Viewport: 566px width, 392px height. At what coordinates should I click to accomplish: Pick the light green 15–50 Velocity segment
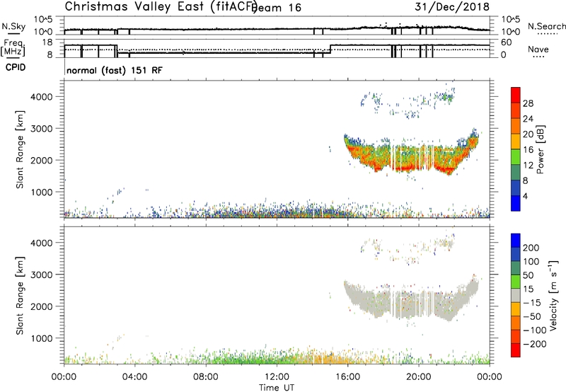click(516, 282)
